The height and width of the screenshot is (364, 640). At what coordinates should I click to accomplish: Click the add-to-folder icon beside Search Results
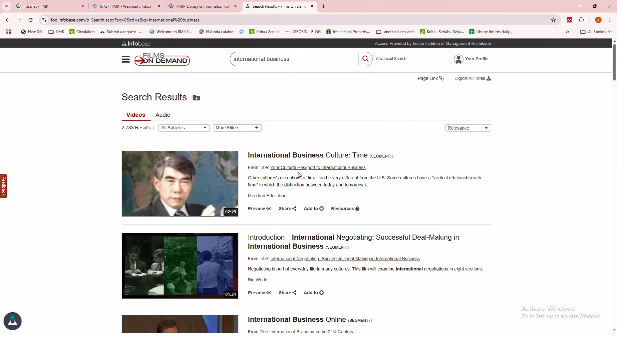[196, 98]
